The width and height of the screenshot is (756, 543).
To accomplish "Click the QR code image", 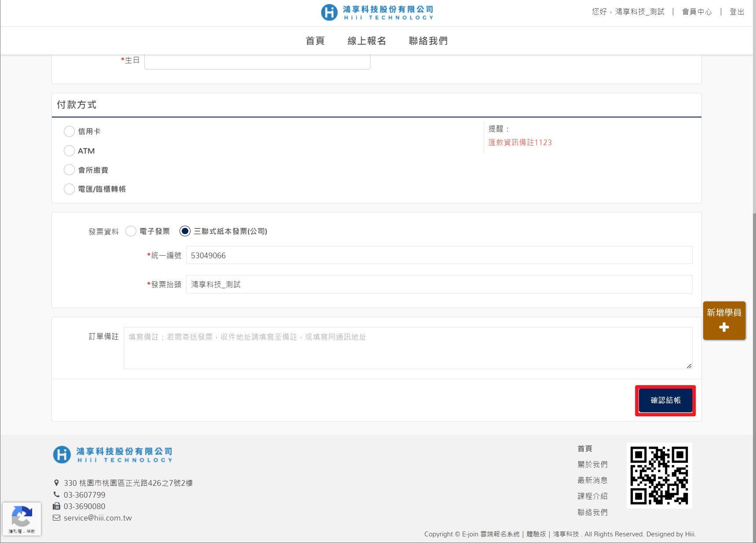I will pyautogui.click(x=659, y=476).
